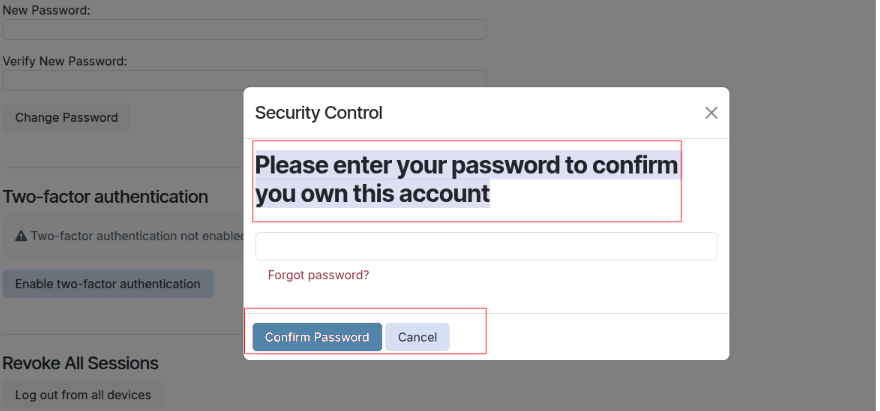Cancel the password confirmation dialog

tap(417, 337)
